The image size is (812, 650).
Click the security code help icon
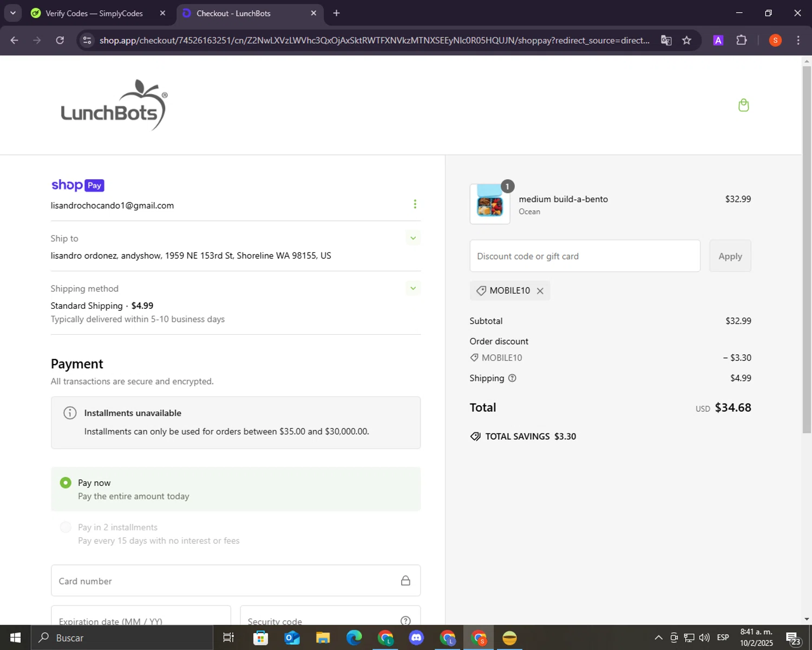405,621
